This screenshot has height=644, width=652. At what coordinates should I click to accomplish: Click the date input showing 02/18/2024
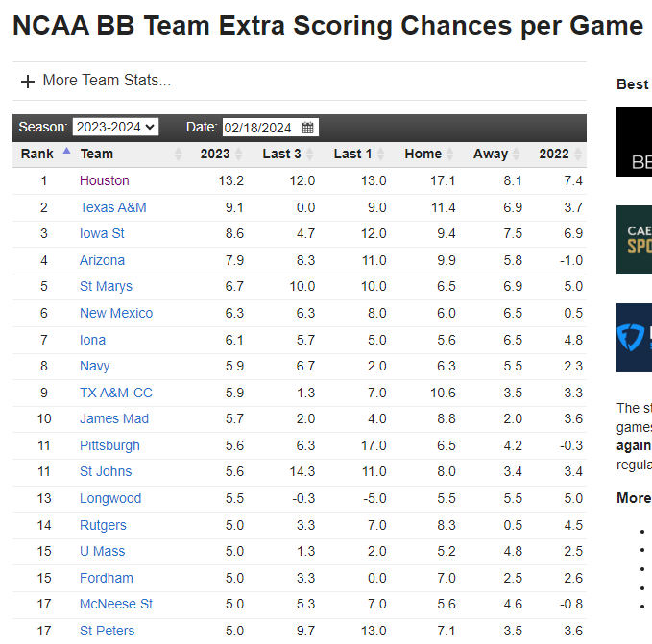point(260,128)
